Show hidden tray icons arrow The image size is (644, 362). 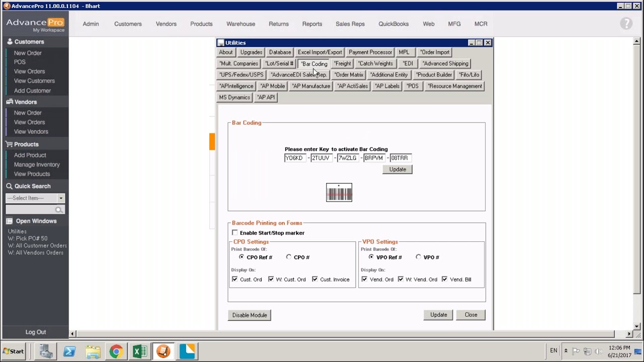click(x=566, y=351)
